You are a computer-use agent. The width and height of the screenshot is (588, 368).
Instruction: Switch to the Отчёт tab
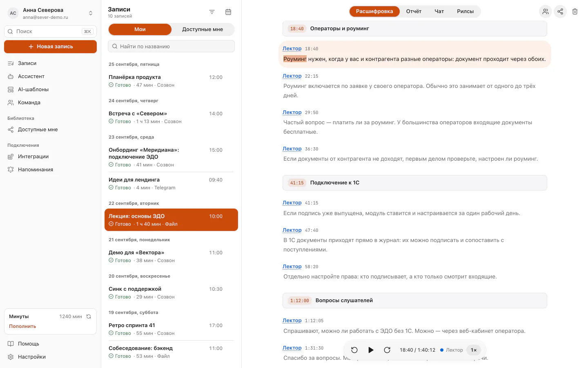[x=414, y=11]
